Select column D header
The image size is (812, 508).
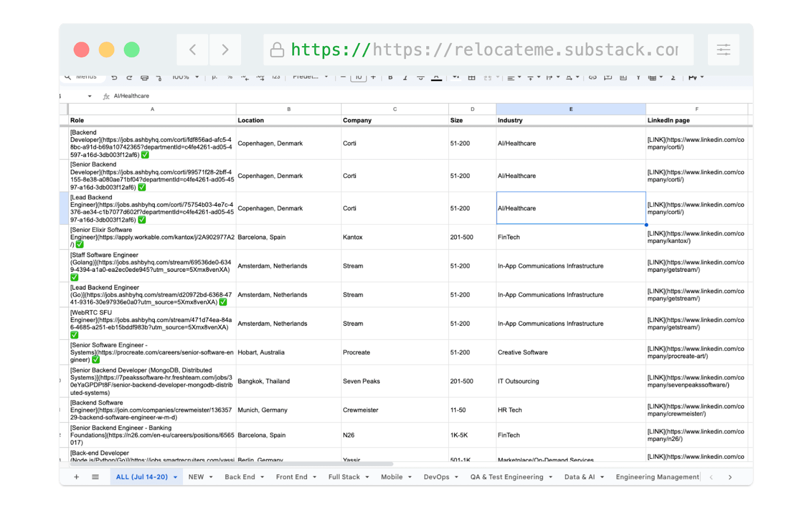[472, 109]
